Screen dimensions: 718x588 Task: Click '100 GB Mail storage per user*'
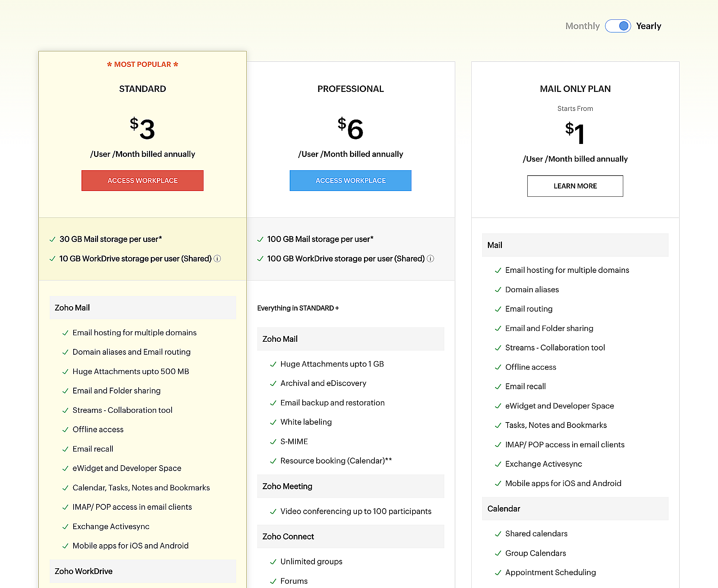(320, 239)
